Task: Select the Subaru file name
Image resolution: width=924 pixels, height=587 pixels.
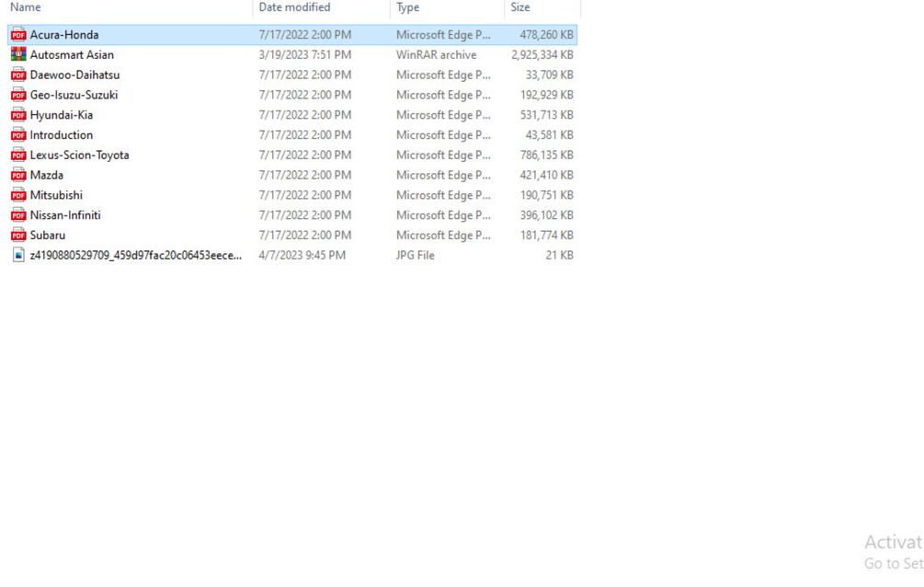Action: [48, 236]
